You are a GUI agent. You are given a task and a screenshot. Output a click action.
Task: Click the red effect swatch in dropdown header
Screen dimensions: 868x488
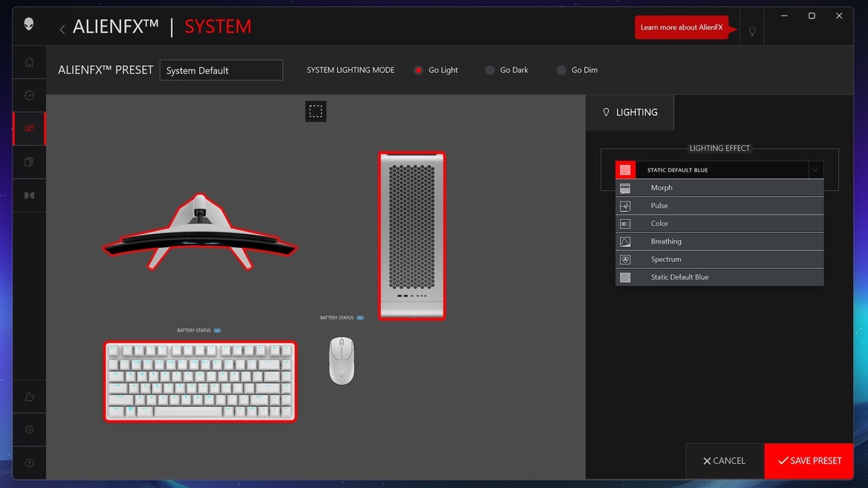pos(625,170)
